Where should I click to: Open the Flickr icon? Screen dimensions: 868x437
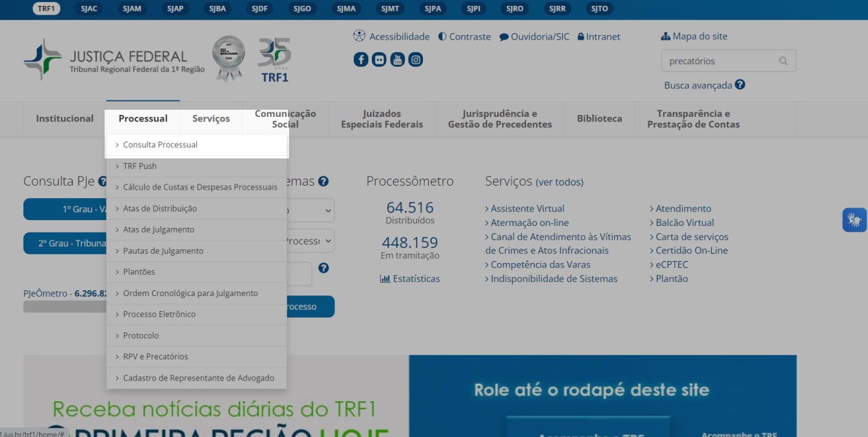click(x=379, y=59)
